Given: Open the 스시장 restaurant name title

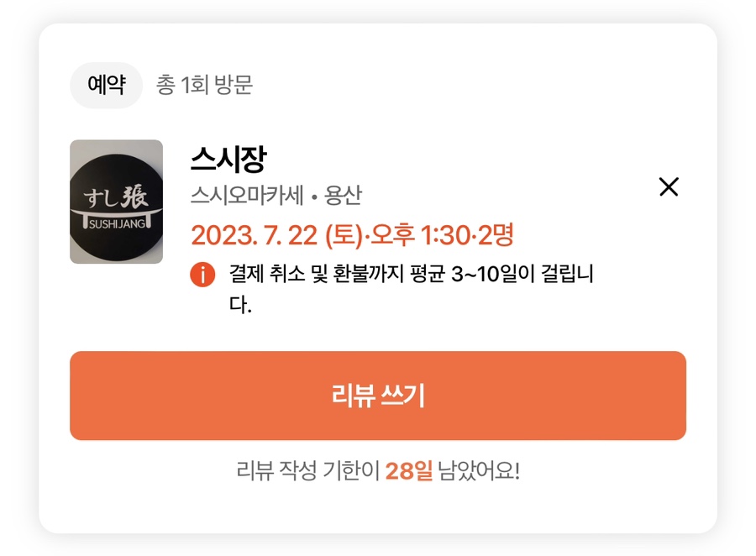Looking at the screenshot, I should 228,159.
